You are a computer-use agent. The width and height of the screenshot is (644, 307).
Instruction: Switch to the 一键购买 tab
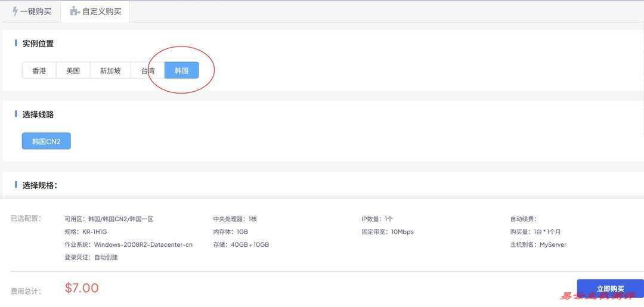pos(31,11)
